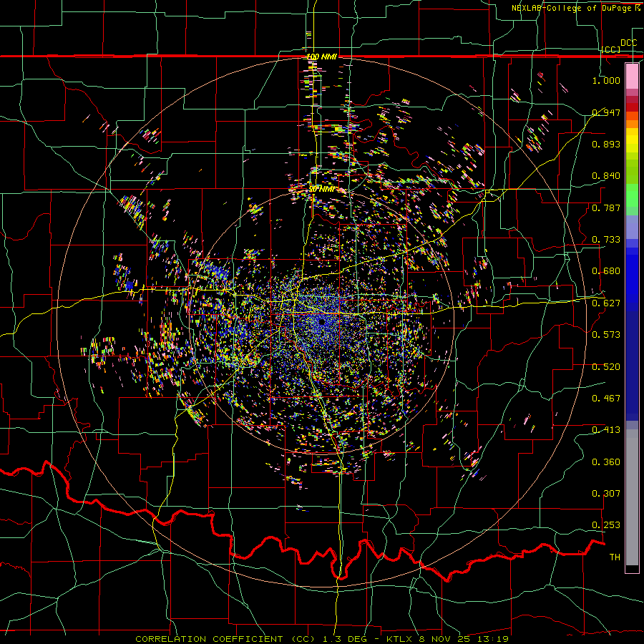Click the 50 NMI range ring label
The image size is (644, 644).
[321, 190]
